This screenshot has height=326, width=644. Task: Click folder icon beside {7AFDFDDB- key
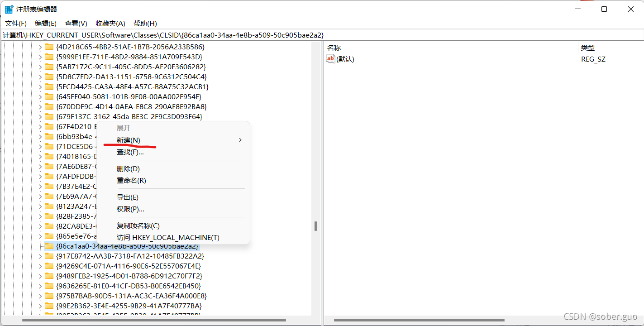pos(49,176)
